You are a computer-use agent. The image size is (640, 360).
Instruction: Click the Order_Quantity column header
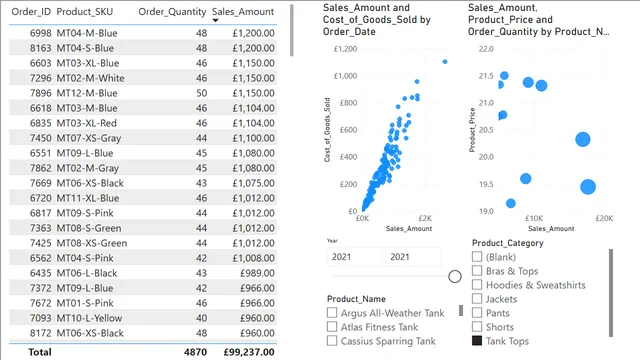tap(172, 12)
